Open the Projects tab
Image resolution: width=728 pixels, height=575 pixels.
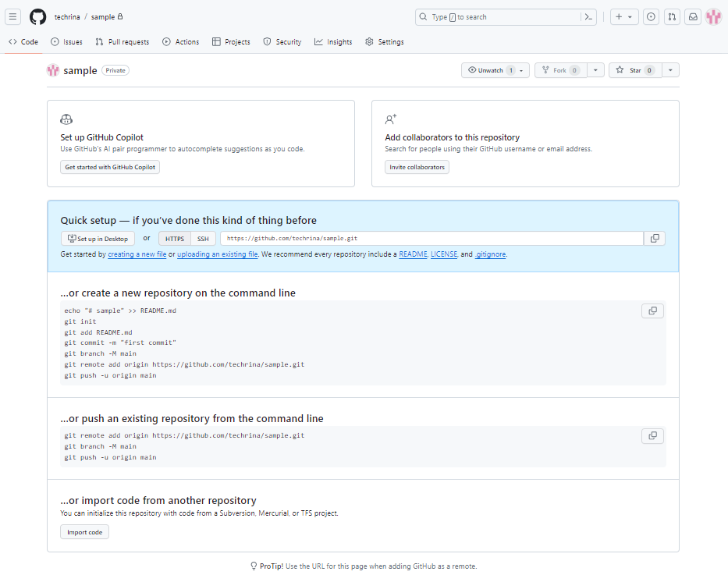231,42
